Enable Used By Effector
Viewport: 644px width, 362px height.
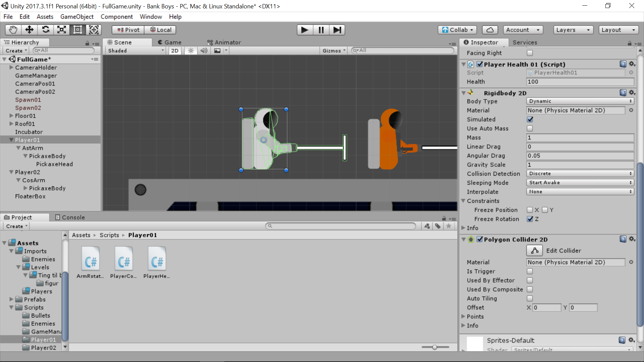(x=530, y=280)
